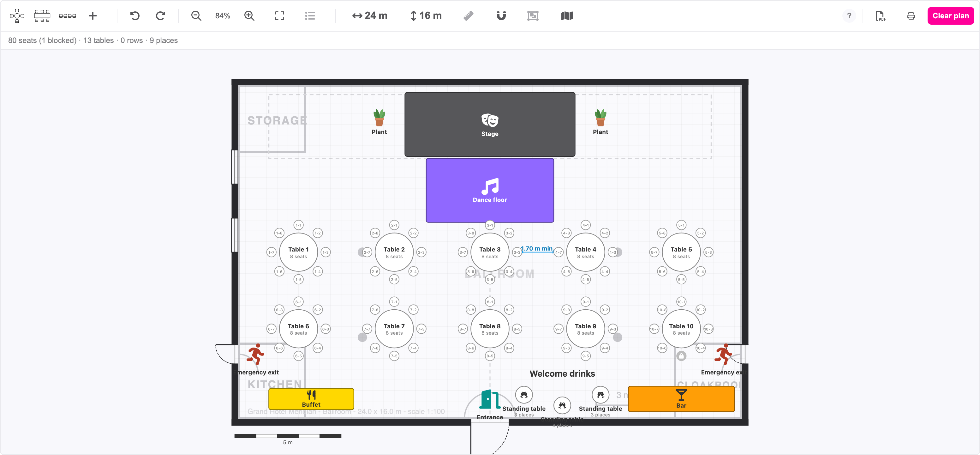Click the Clear plan button
980x455 pixels.
pos(951,15)
